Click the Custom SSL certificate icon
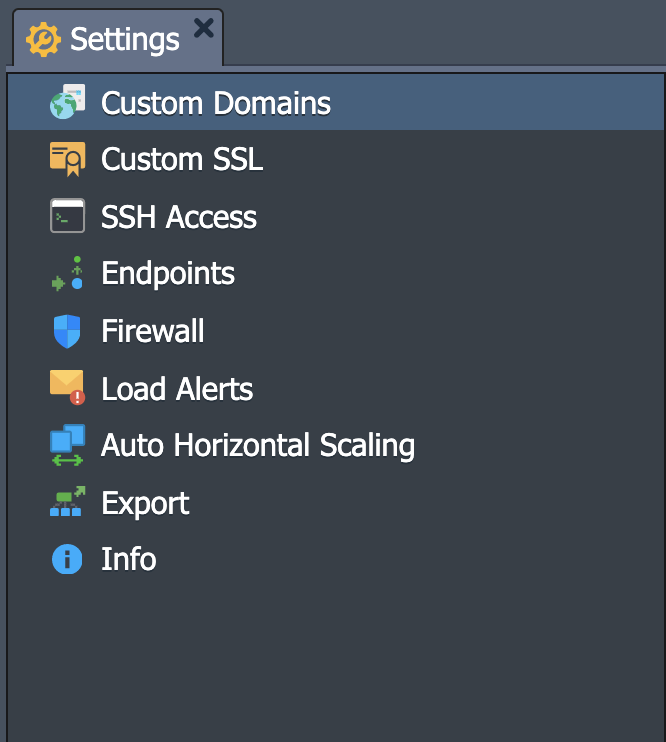The width and height of the screenshot is (666, 742). tap(68, 159)
